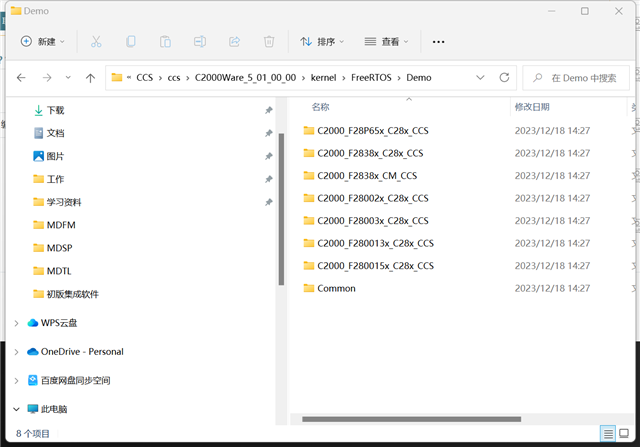The image size is (640, 447).
Task: Click the 此电脑 computer icon
Action: tap(33, 409)
